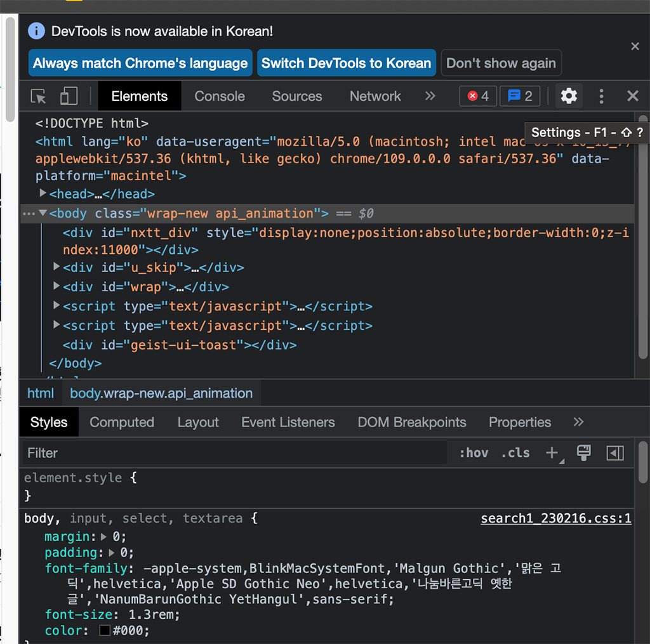The image size is (650, 644).
Task: Select the div id nxtt_div line
Action: 346,241
